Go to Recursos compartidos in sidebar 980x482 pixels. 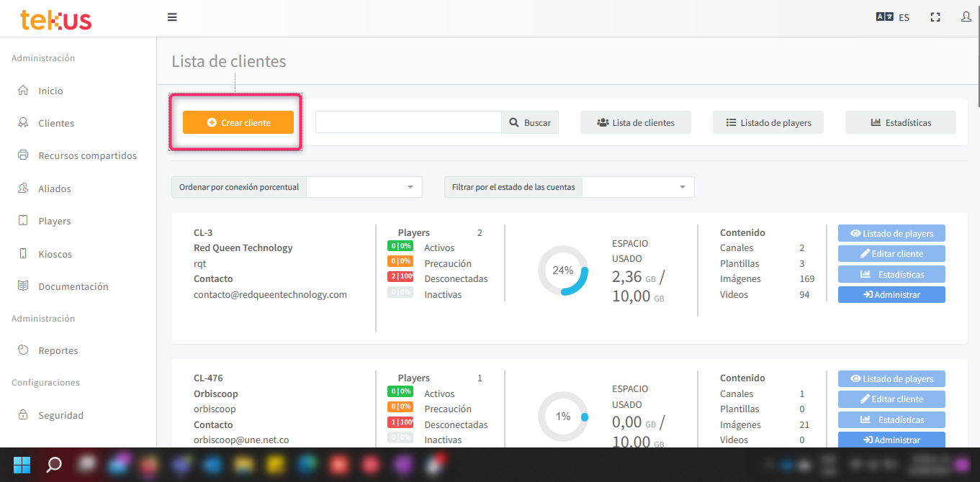87,155
